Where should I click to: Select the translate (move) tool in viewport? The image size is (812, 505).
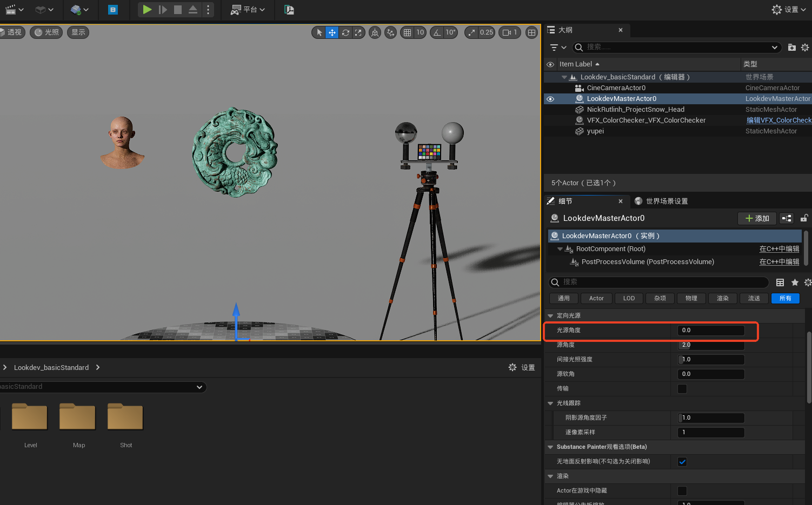coord(332,32)
